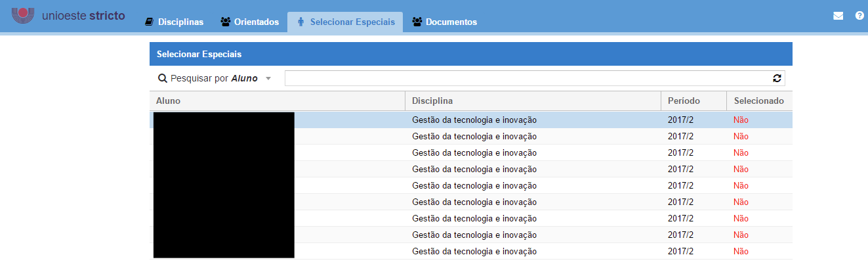
Task: Click the refresh icon in search box
Action: [777, 78]
